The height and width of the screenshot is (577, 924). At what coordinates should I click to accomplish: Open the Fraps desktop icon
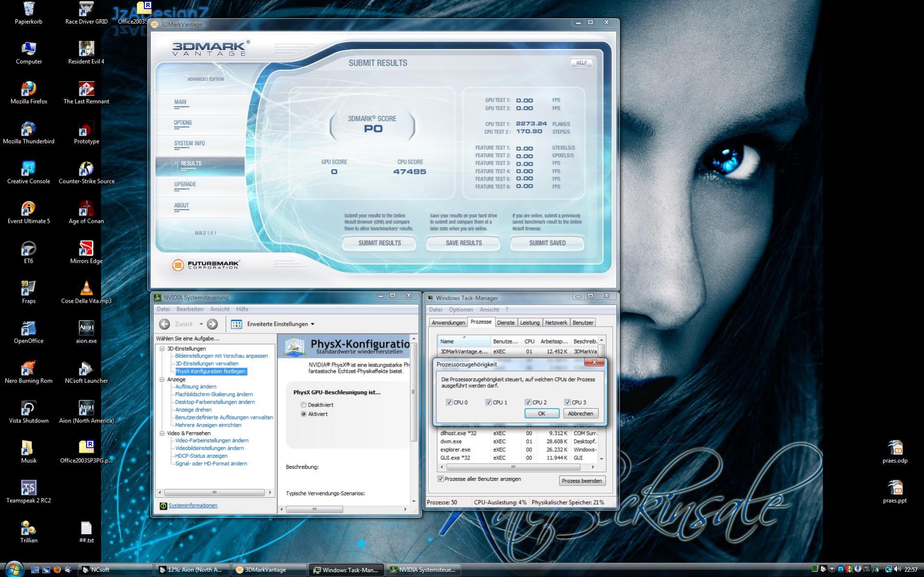(x=28, y=293)
